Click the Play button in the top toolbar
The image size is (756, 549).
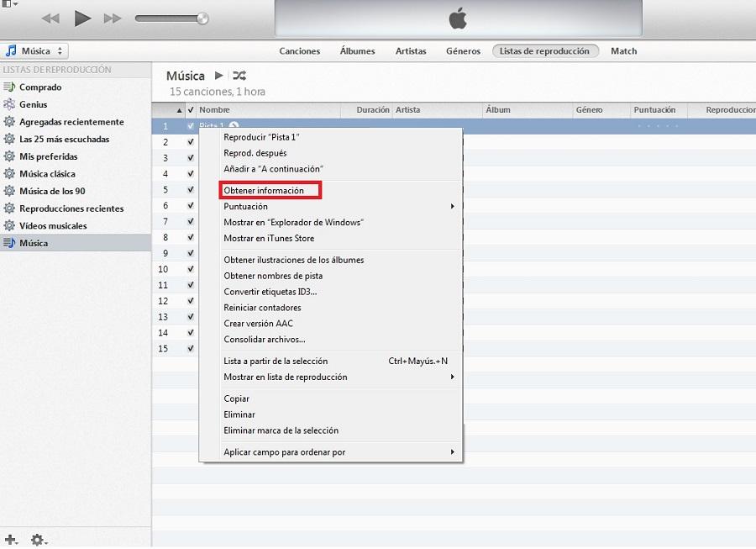pyautogui.click(x=82, y=18)
